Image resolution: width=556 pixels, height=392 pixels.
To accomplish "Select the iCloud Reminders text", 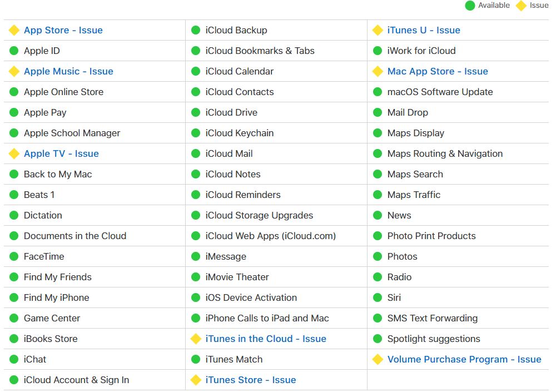I will (x=243, y=195).
